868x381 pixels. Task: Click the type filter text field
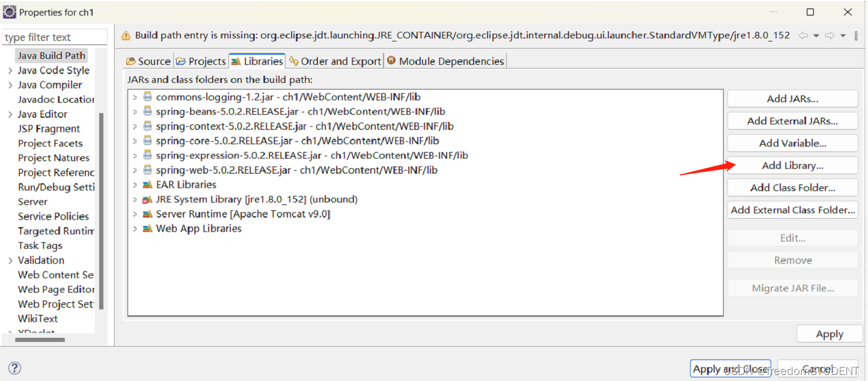(54, 36)
